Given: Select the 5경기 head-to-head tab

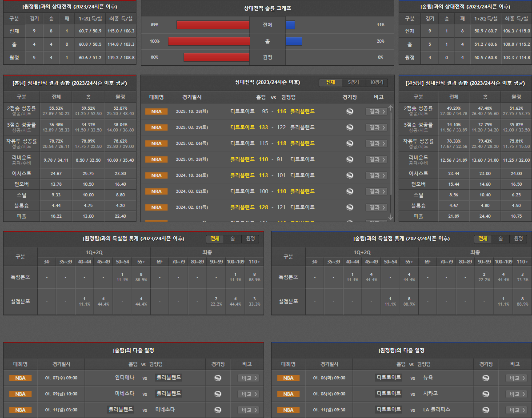Looking at the screenshot, I should pos(353,83).
